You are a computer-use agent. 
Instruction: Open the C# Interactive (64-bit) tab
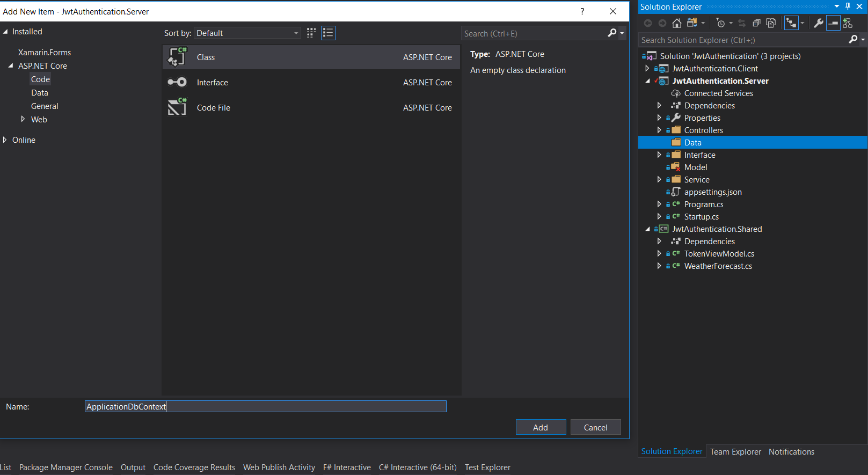[418, 467]
